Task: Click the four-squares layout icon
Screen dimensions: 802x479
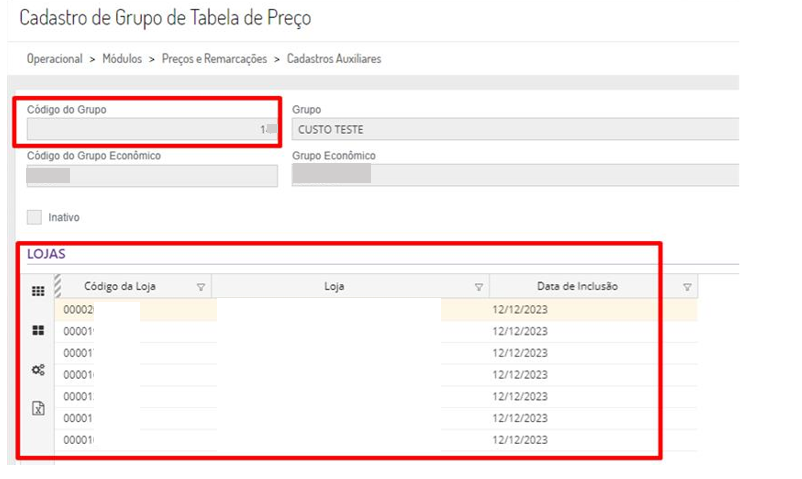Action: click(38, 330)
